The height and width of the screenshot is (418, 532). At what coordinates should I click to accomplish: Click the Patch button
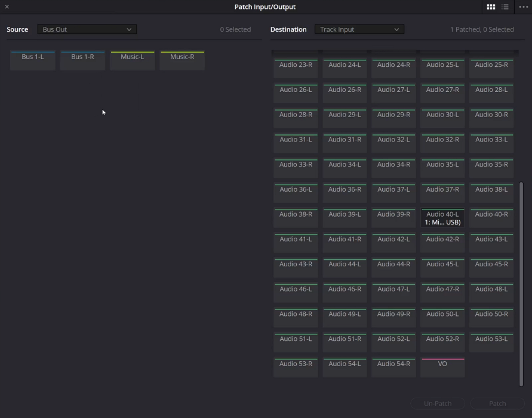(497, 404)
